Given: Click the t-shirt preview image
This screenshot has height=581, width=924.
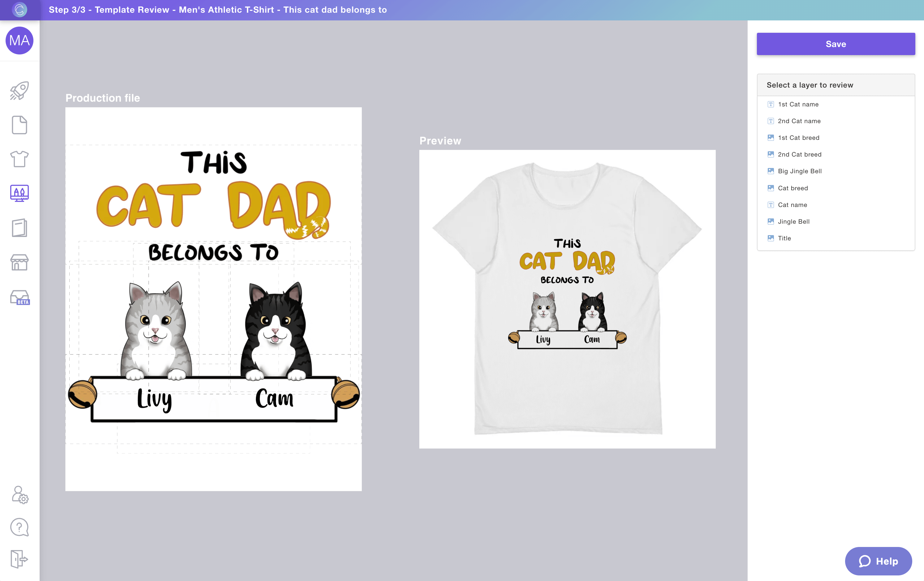Looking at the screenshot, I should point(567,299).
